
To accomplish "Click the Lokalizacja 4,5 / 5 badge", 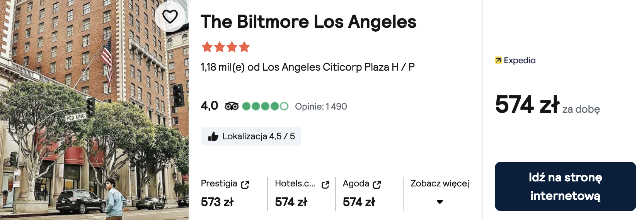I will click(251, 136).
